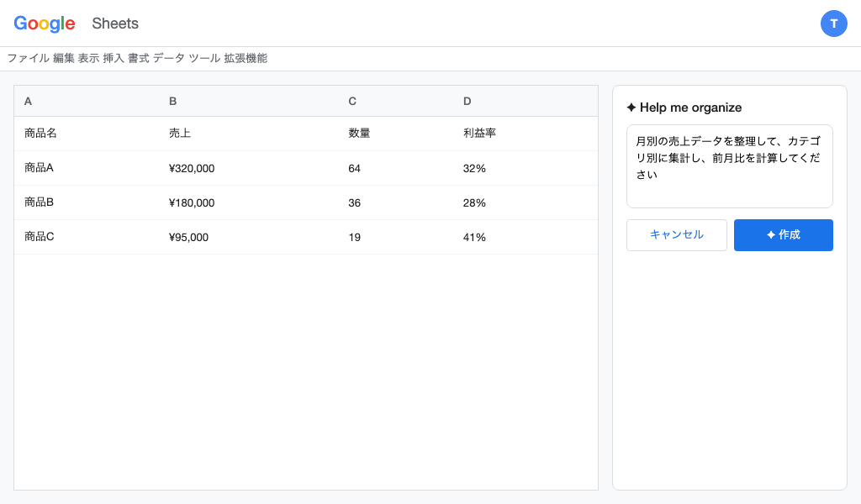
Task: Open the ファイル menu
Action: click(28, 58)
